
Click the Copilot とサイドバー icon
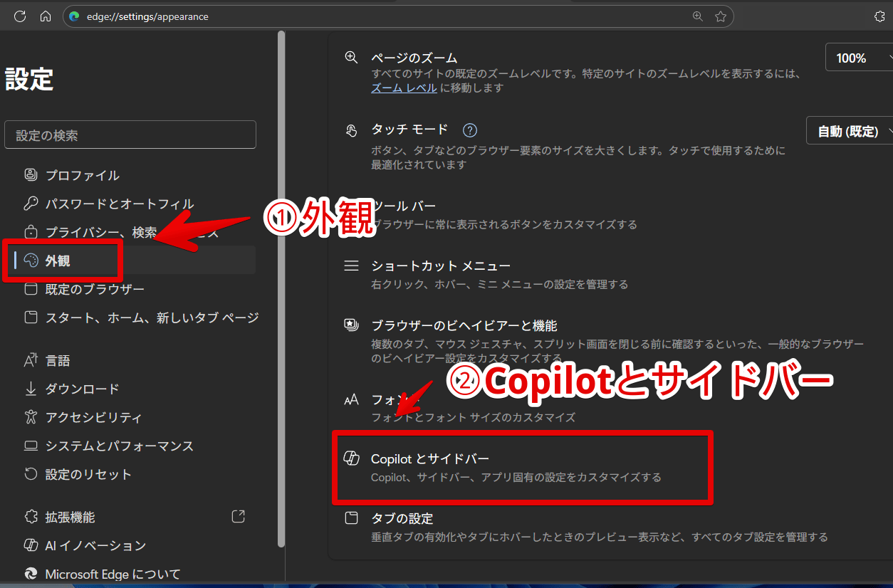[x=351, y=459]
